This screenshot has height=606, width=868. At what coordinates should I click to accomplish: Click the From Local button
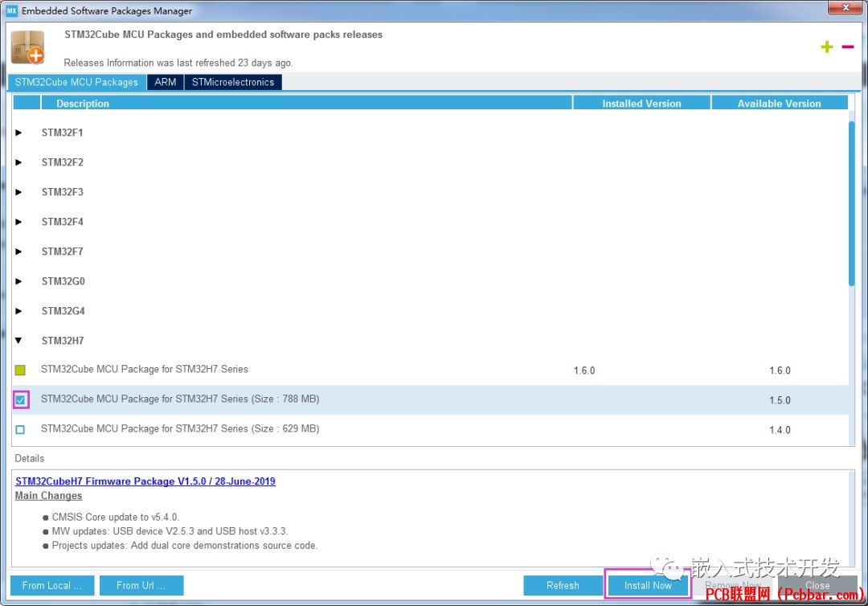(x=52, y=586)
